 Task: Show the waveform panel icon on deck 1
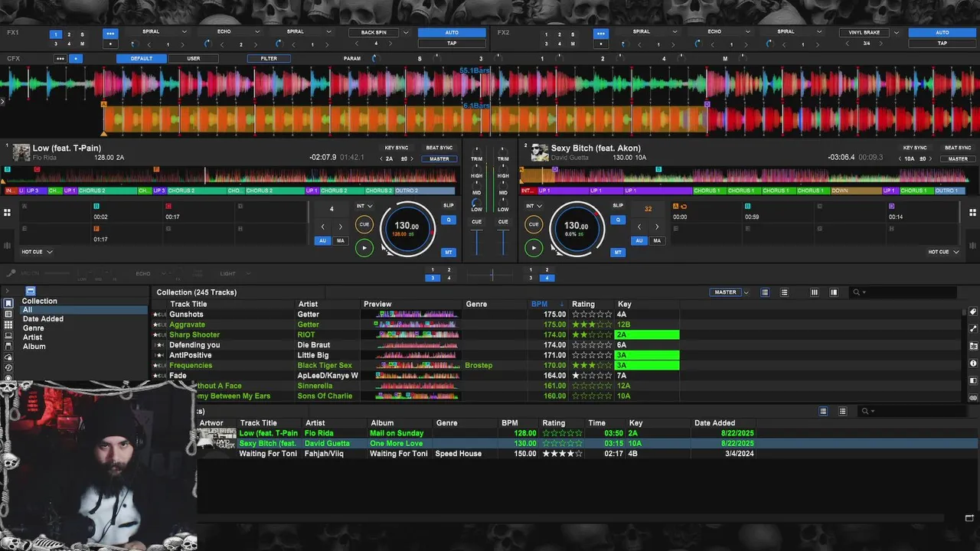pos(7,246)
